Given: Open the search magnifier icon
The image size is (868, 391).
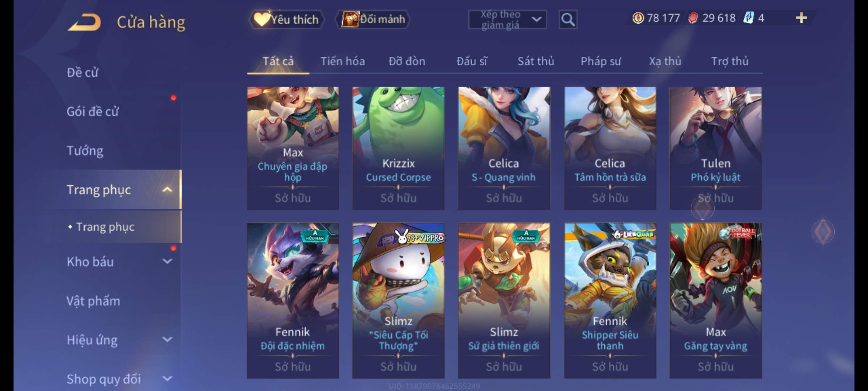Looking at the screenshot, I should 568,20.
